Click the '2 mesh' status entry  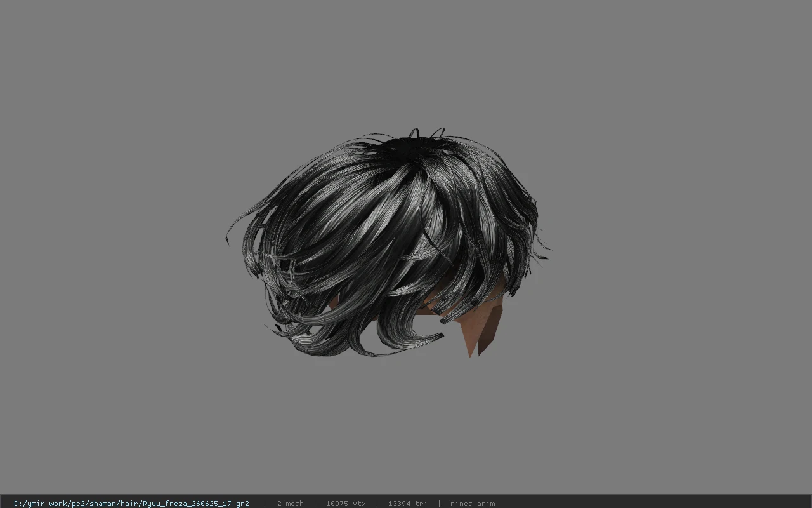point(290,504)
